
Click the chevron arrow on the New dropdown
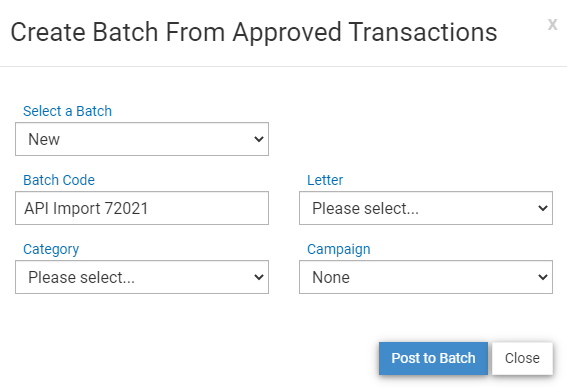[x=259, y=139]
